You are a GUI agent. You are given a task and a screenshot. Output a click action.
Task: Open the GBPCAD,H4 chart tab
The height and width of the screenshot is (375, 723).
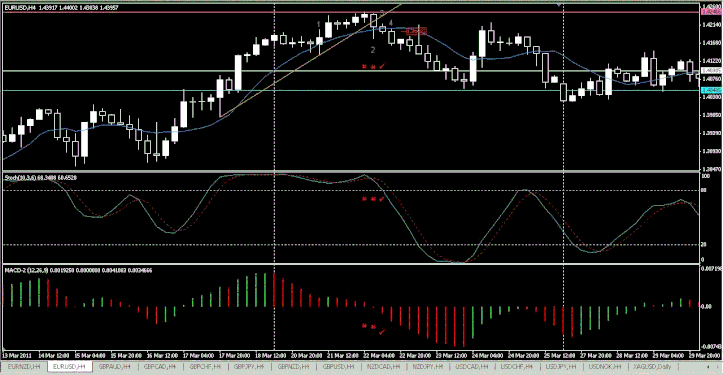(160, 367)
